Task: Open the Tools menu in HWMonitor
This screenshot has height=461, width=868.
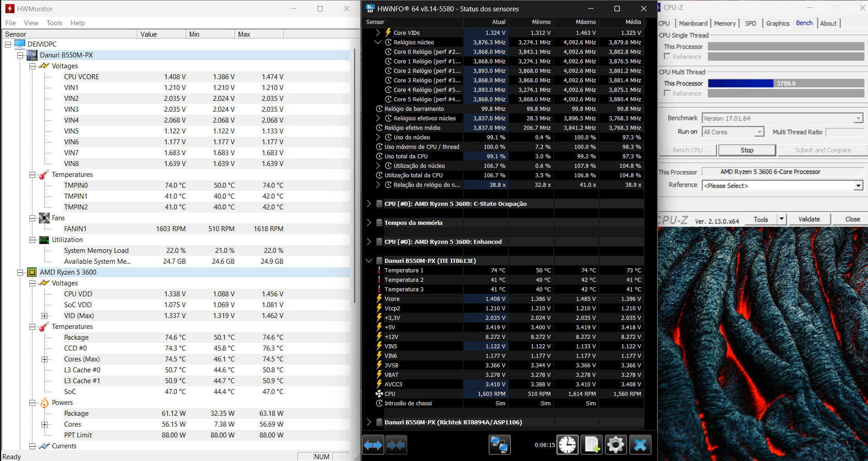Action: [x=54, y=23]
